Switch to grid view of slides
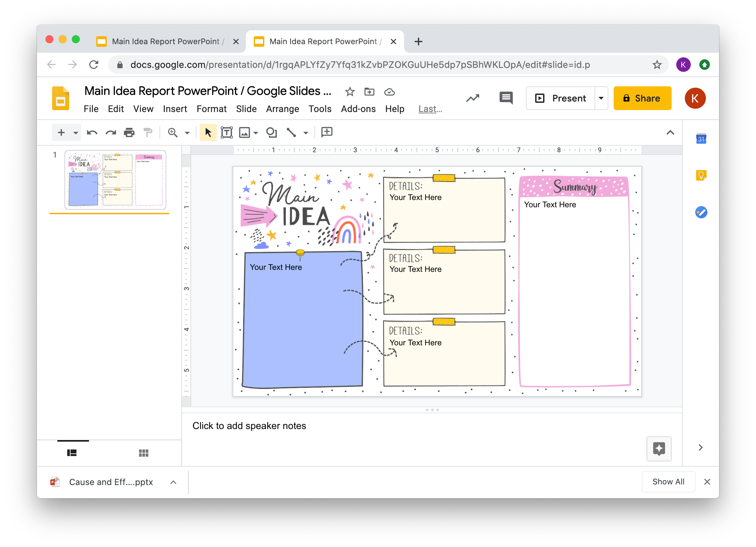 tap(144, 453)
